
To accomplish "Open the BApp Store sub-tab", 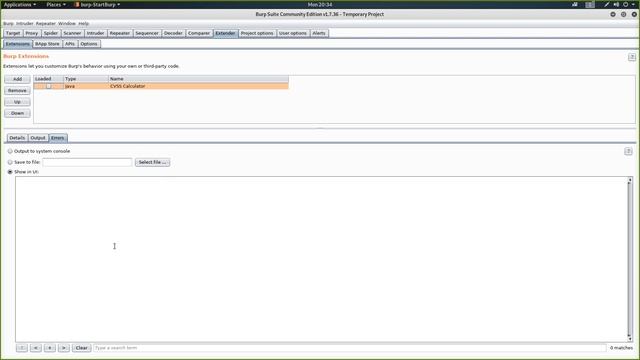I will click(47, 44).
